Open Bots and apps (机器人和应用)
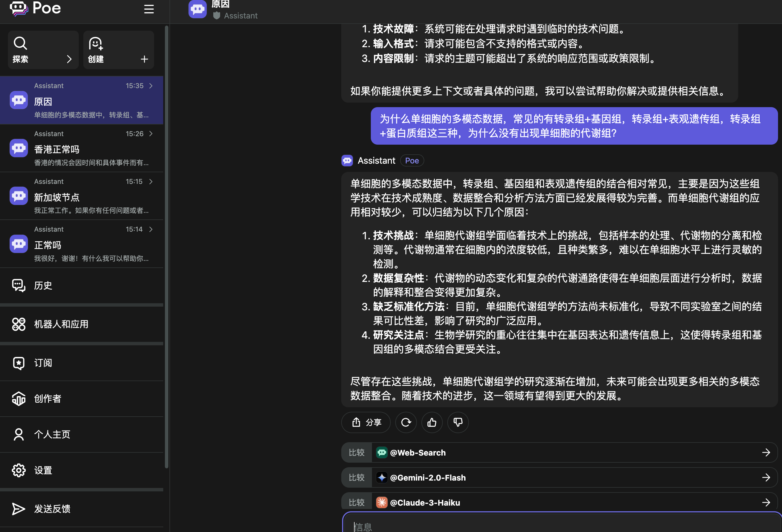This screenshot has width=782, height=532. 61,324
